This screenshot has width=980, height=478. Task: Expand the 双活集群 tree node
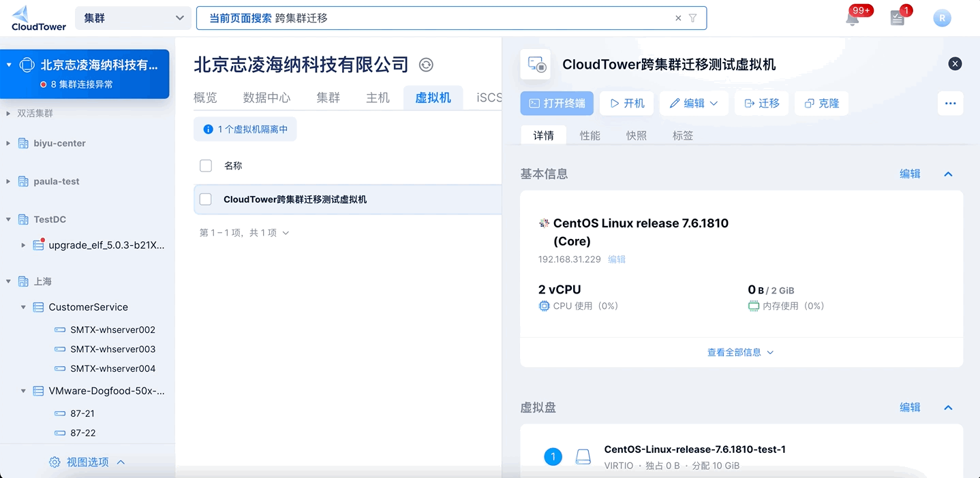coord(8,114)
